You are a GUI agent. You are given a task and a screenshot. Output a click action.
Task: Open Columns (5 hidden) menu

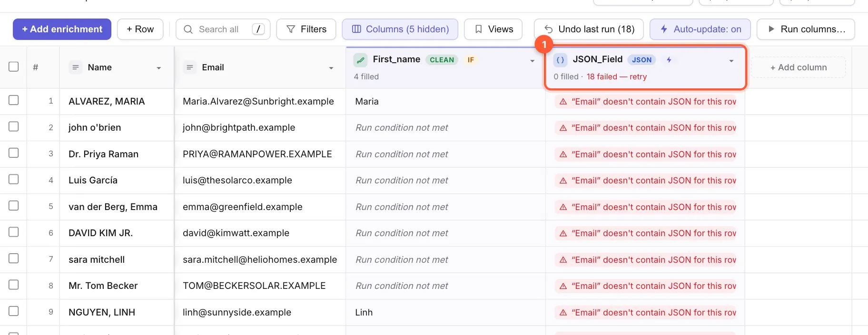click(x=400, y=29)
